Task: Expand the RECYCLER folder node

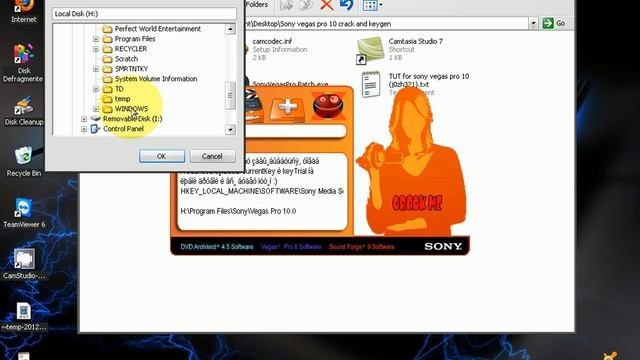Action: tap(96, 49)
